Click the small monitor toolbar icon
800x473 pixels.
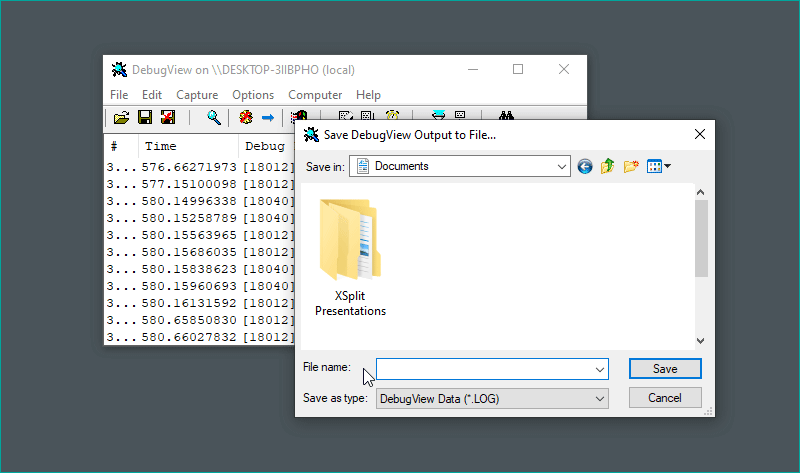tap(460, 115)
